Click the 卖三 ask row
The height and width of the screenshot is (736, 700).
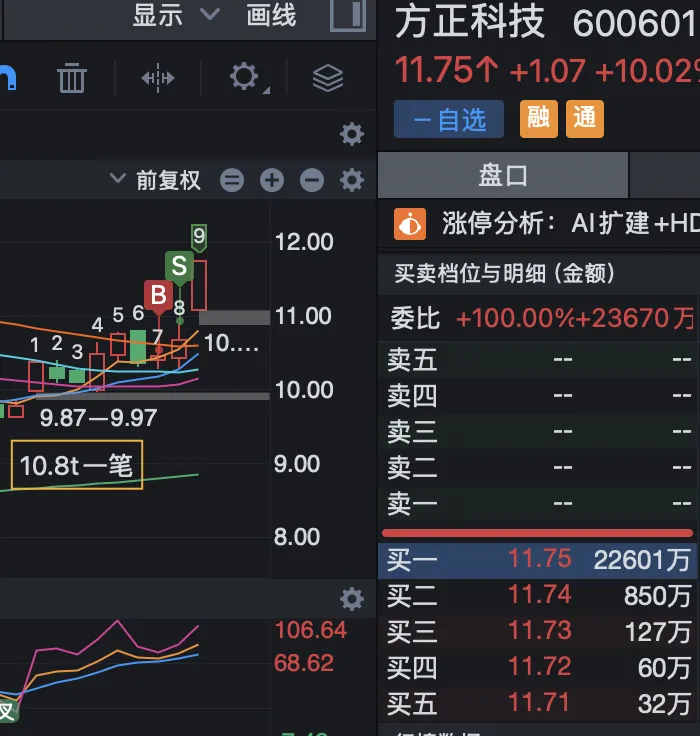pos(538,432)
